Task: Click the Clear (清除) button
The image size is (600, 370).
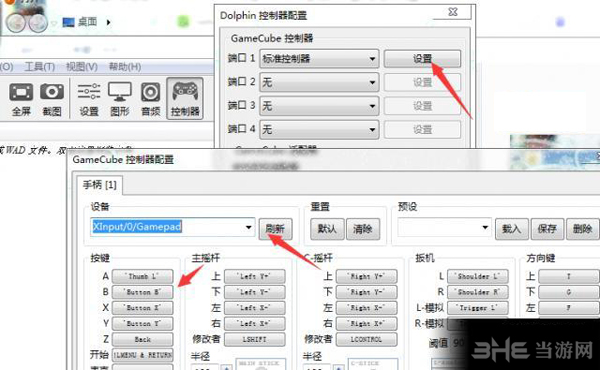Action: coord(363,229)
